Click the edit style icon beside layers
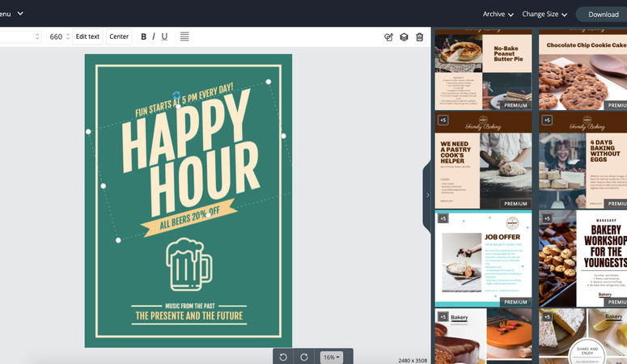The height and width of the screenshot is (364, 627). pyautogui.click(x=388, y=36)
